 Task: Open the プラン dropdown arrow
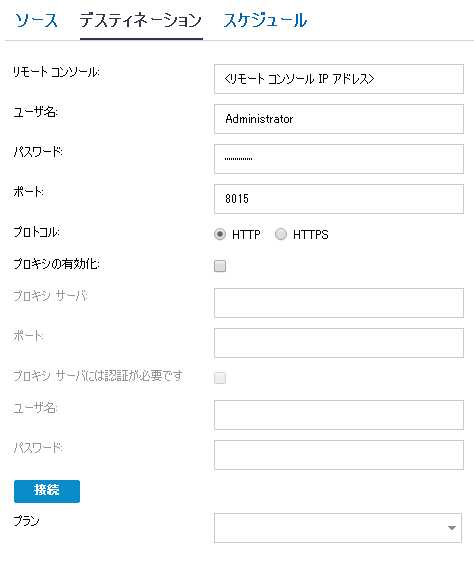pos(451,528)
